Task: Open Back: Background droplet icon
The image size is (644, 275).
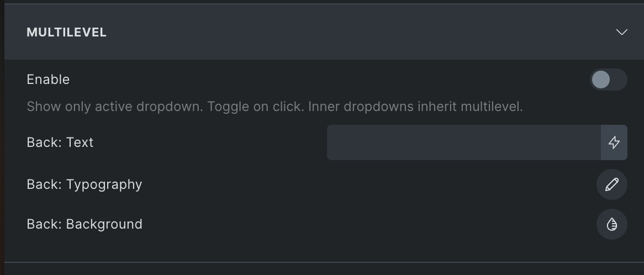Action: [x=611, y=224]
